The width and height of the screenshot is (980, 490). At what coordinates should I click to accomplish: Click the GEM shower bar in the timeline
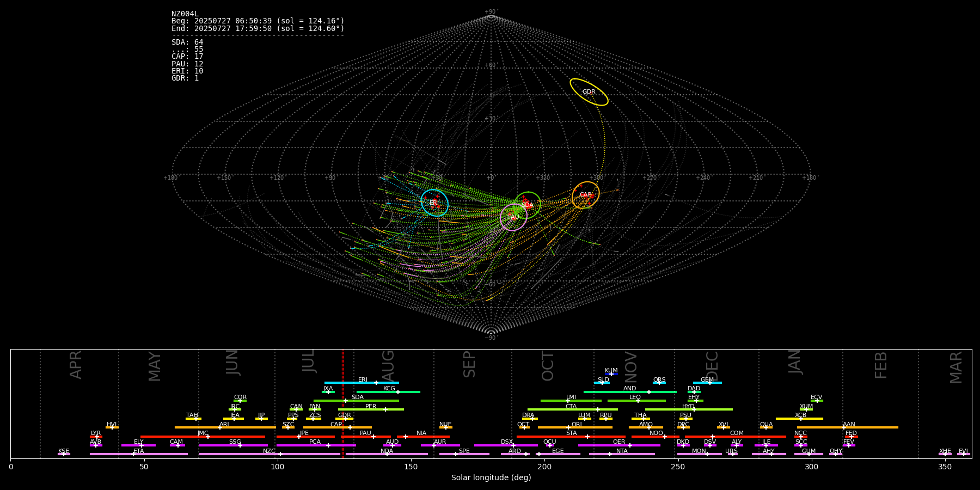pos(707,383)
